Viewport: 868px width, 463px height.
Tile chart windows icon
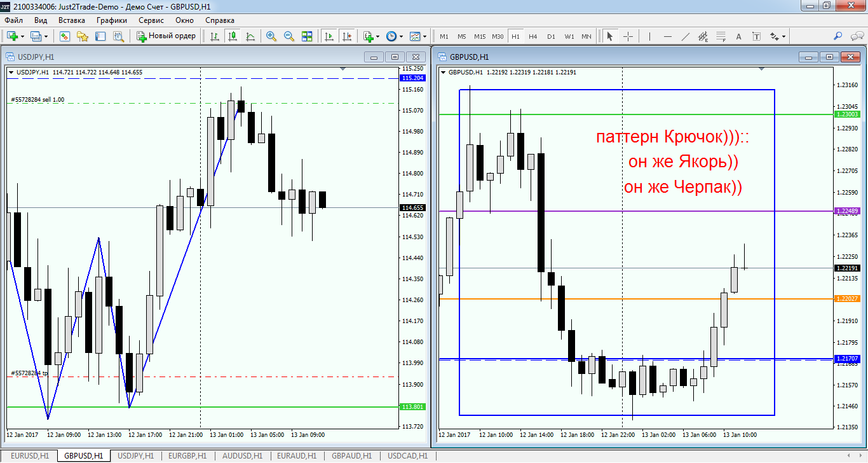click(x=307, y=36)
